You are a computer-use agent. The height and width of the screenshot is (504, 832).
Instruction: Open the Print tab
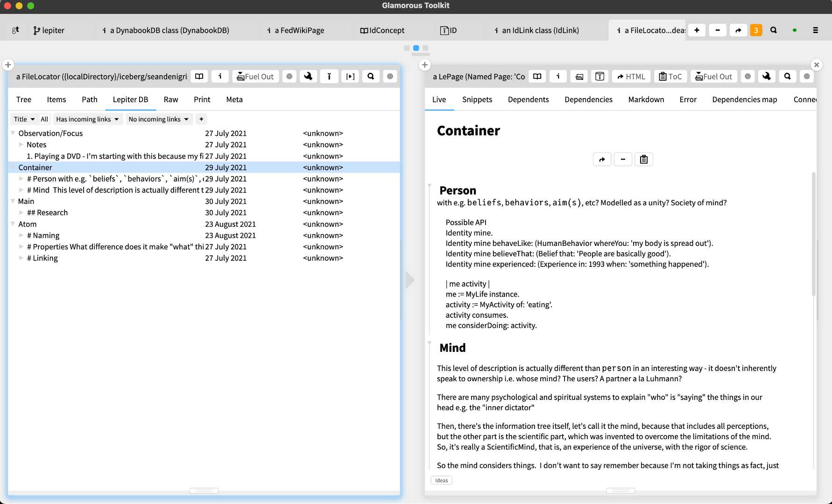(x=202, y=99)
